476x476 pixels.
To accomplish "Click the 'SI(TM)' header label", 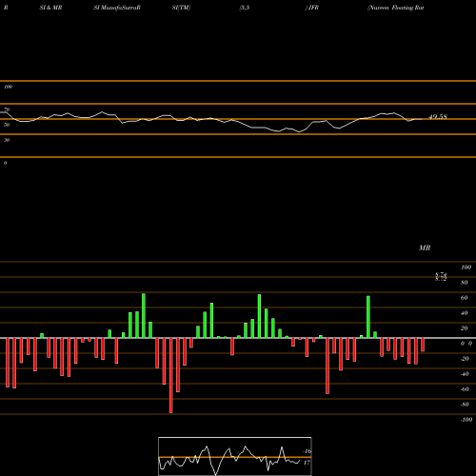I will tap(181, 8).
